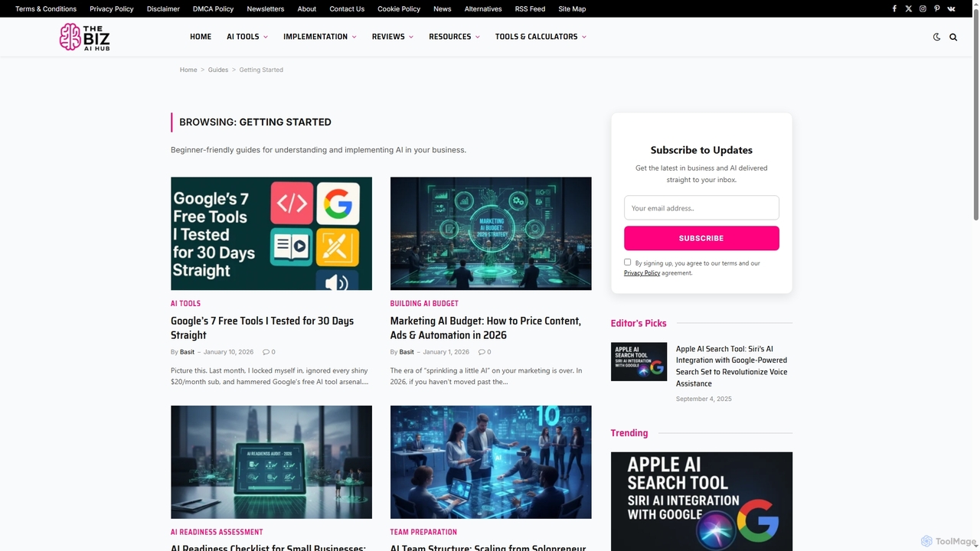Go to the Home nav menu item
The height and width of the screenshot is (551, 980).
[x=201, y=37]
